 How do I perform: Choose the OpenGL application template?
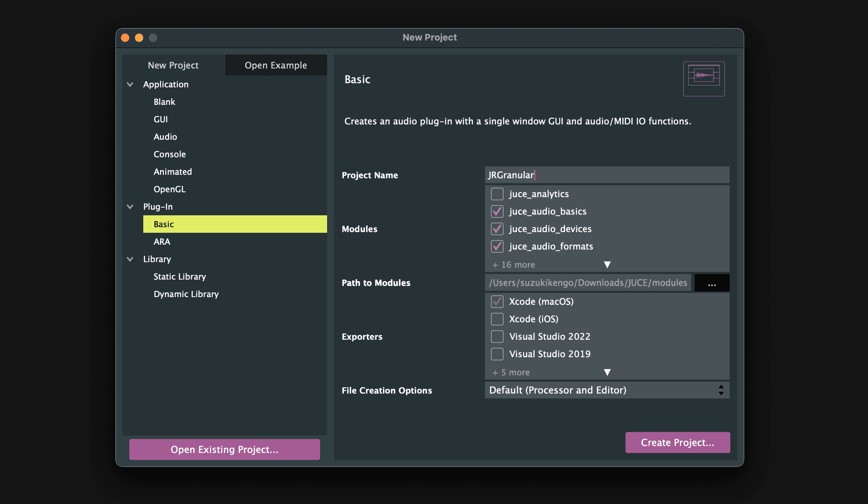point(169,189)
